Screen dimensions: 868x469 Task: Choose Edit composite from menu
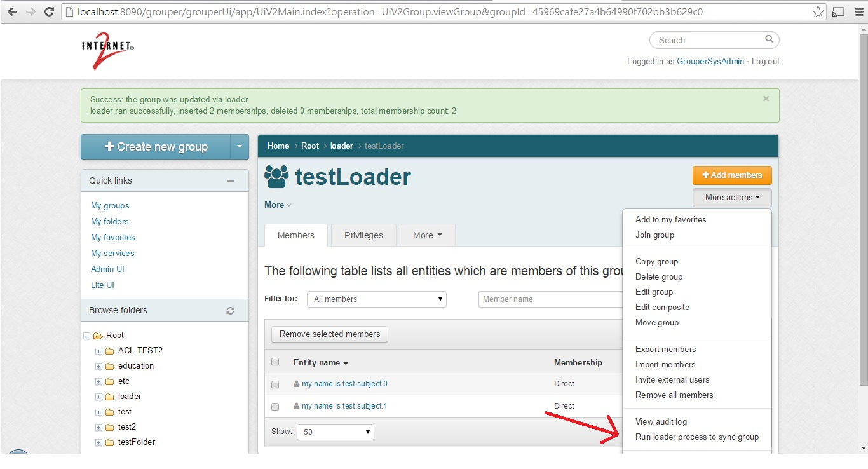pos(662,308)
